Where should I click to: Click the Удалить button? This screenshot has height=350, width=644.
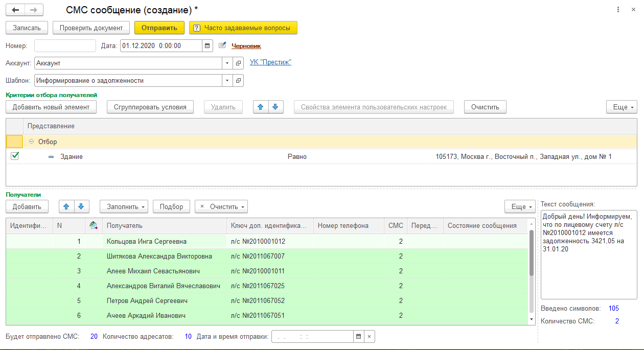click(223, 107)
